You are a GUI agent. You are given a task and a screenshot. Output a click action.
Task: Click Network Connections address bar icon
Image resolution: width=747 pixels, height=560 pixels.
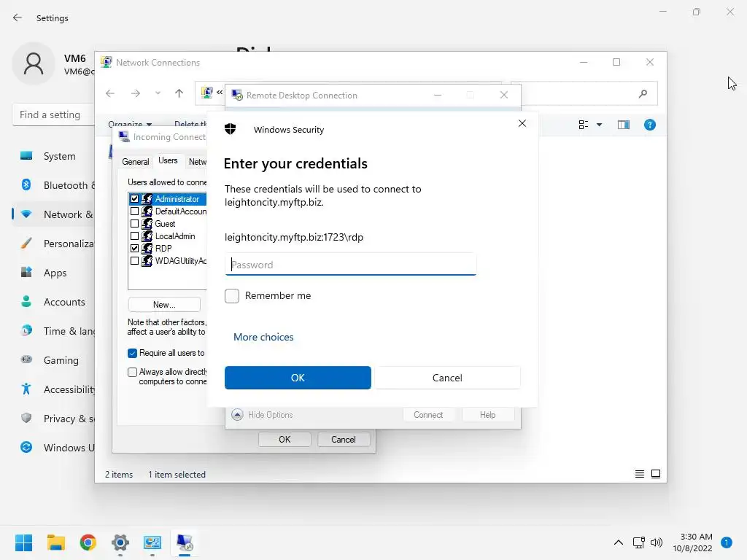(206, 93)
